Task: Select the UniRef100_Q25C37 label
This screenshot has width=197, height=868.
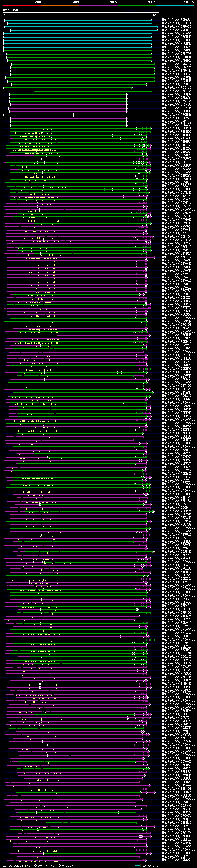Action: (x=177, y=223)
